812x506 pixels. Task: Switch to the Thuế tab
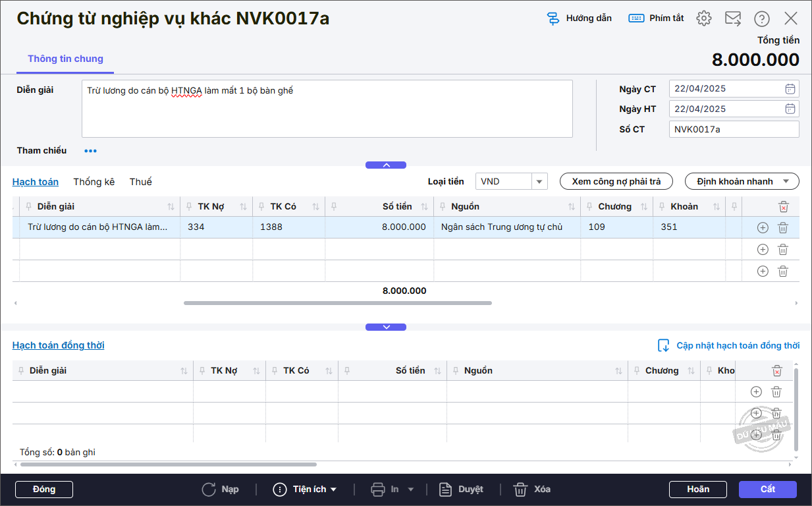(140, 182)
